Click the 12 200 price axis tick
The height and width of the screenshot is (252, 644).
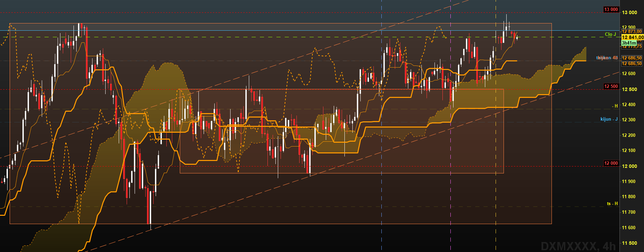pyautogui.click(x=629, y=135)
